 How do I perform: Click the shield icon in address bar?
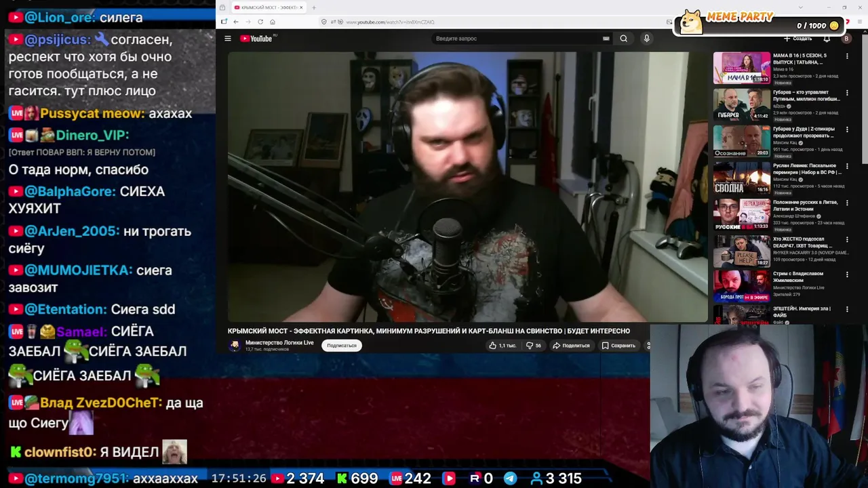324,22
